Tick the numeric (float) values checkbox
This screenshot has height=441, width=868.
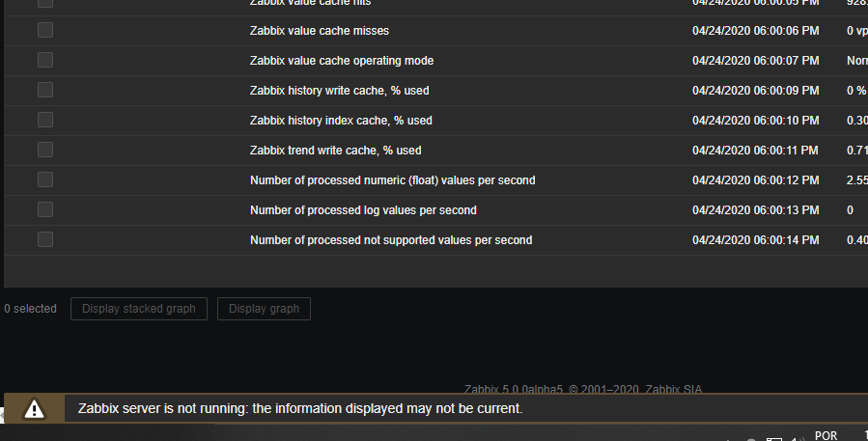45,179
